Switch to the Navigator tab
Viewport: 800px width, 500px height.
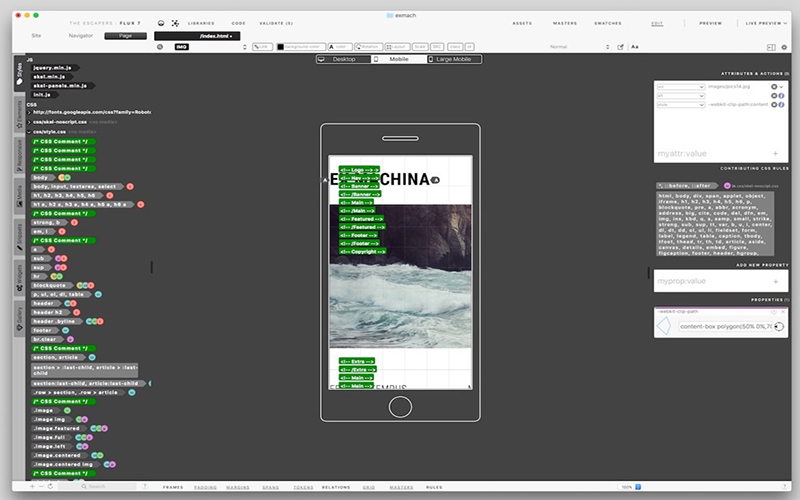click(x=81, y=36)
